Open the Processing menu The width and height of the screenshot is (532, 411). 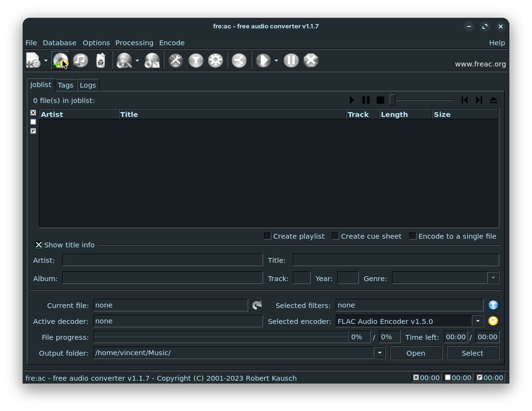(x=134, y=43)
